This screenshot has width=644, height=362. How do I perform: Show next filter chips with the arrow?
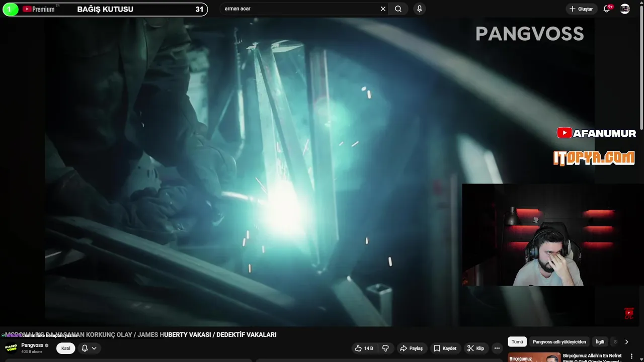(626, 342)
